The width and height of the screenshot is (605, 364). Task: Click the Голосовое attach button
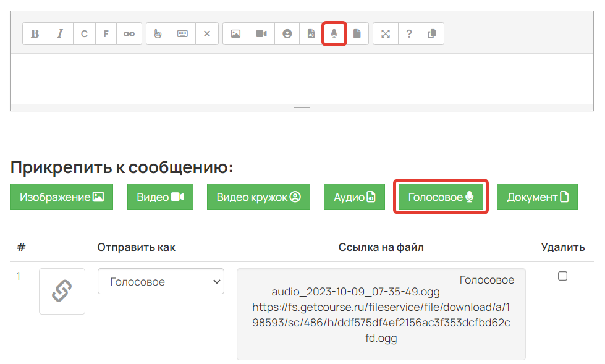click(x=441, y=197)
